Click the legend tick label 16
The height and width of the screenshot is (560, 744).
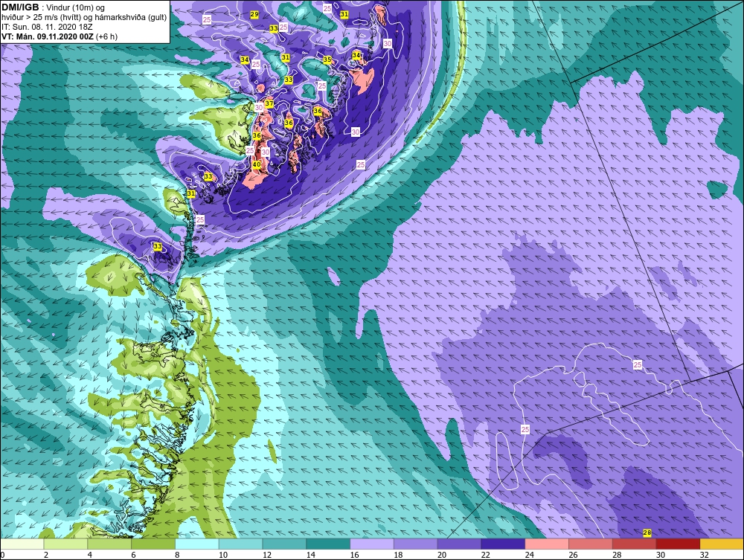[354, 555]
